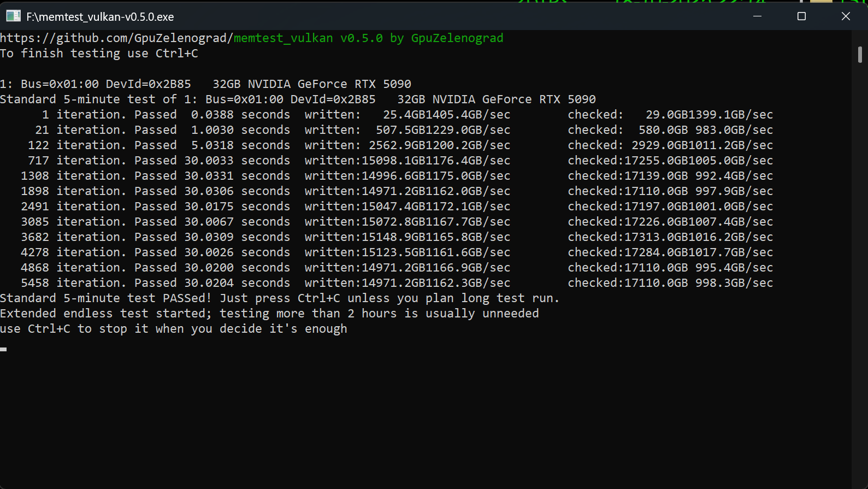
Task: Click iteration number "1308"
Action: 35,176
